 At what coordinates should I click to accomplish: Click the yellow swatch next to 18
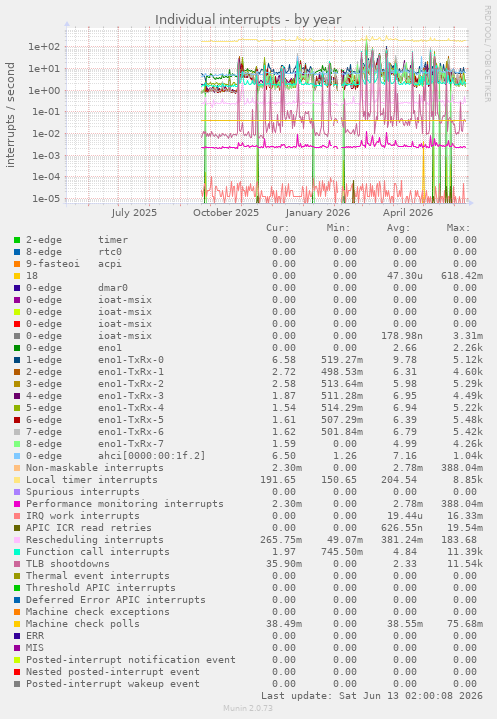(x=17, y=276)
